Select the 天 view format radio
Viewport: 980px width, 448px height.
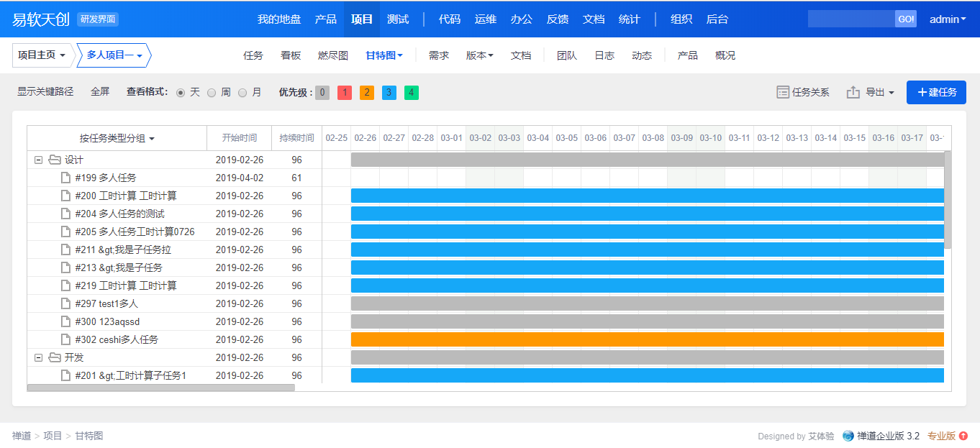coord(181,93)
